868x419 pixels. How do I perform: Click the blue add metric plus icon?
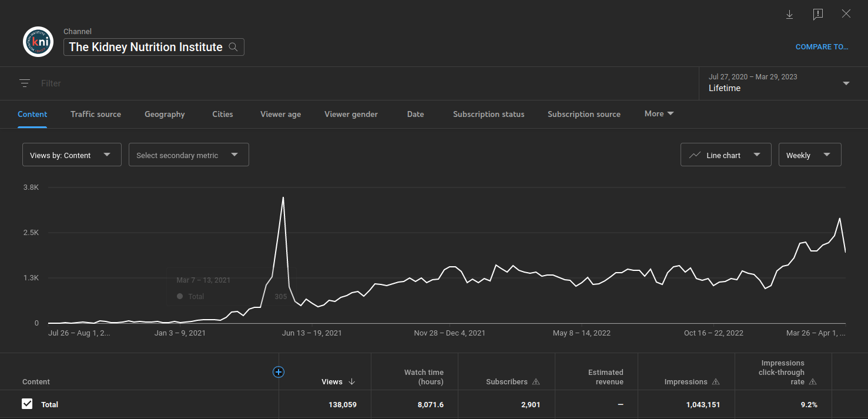(x=279, y=371)
